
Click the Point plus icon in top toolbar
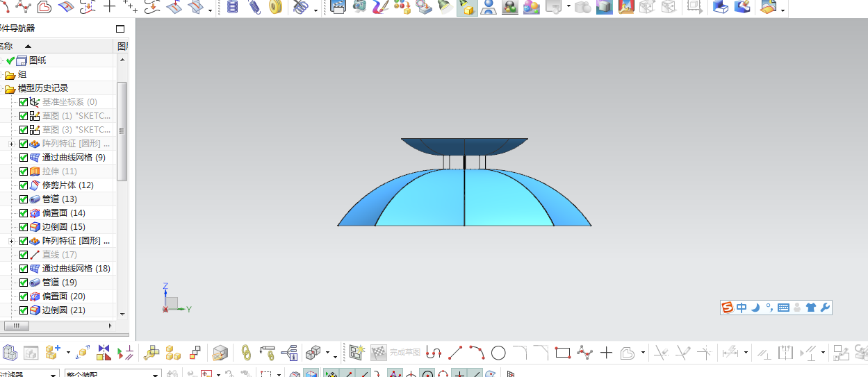click(x=110, y=7)
